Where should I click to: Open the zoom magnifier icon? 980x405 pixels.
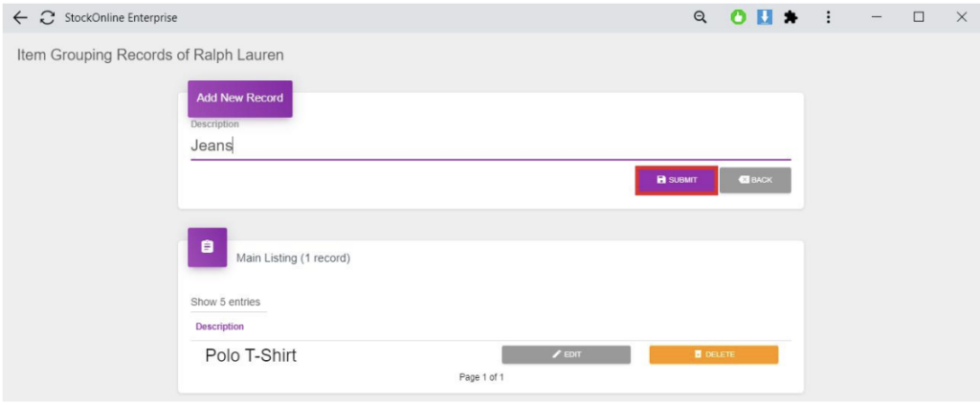(x=700, y=17)
